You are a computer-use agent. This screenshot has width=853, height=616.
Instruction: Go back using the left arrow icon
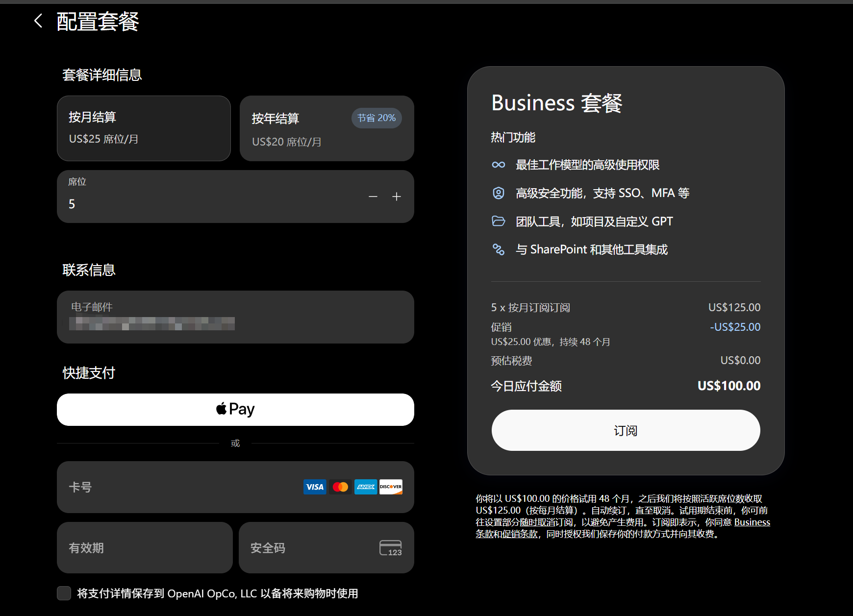38,21
